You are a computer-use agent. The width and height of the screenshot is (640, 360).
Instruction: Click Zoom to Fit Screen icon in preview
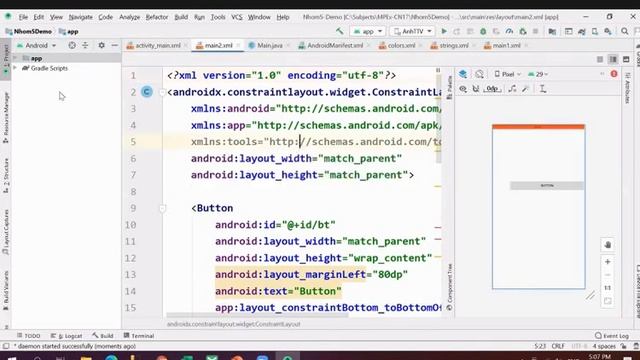(607, 301)
